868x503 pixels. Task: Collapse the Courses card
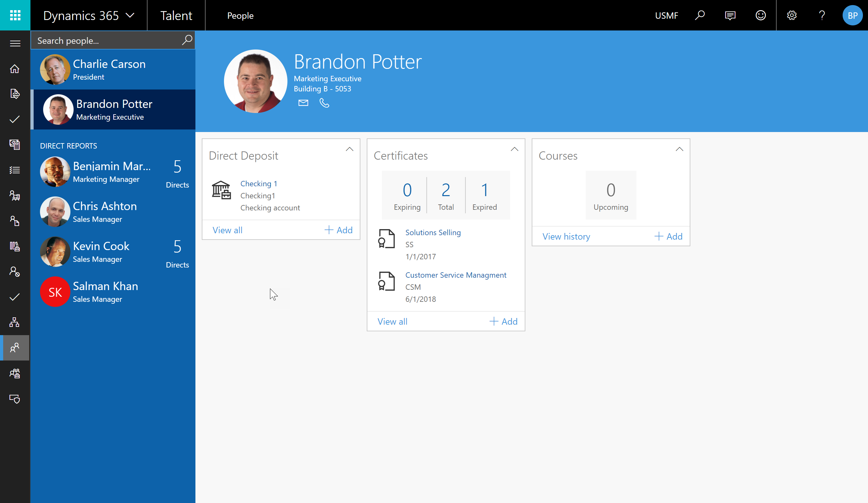pos(679,149)
